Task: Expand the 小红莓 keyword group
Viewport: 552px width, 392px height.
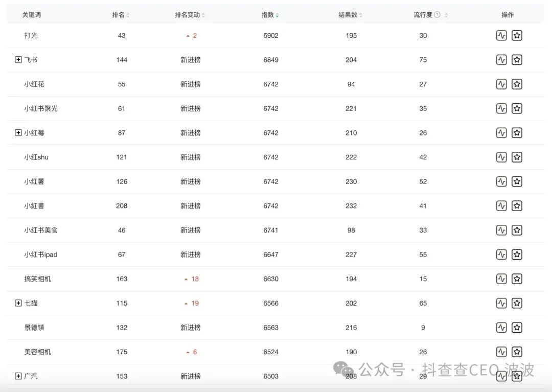Action: click(x=18, y=133)
